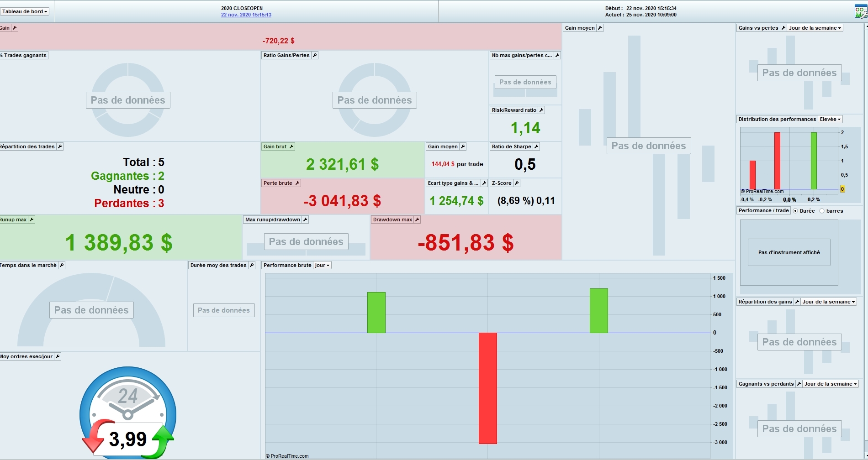Image resolution: width=868 pixels, height=460 pixels.
Task: Click the Gain brut wrench icon
Action: click(291, 146)
